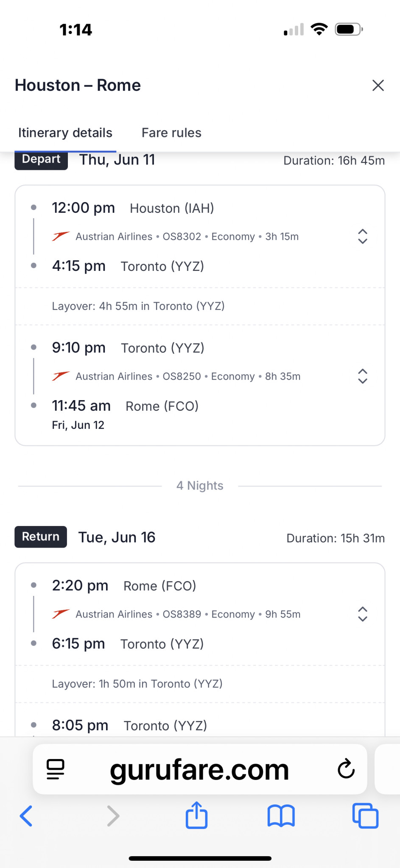Select the Itinerary details tab
The image size is (400, 868).
[65, 133]
